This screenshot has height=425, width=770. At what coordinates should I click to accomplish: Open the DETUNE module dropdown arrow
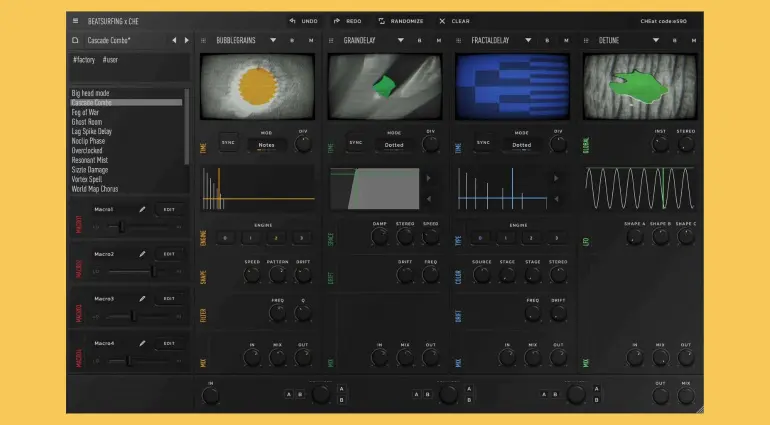(656, 41)
